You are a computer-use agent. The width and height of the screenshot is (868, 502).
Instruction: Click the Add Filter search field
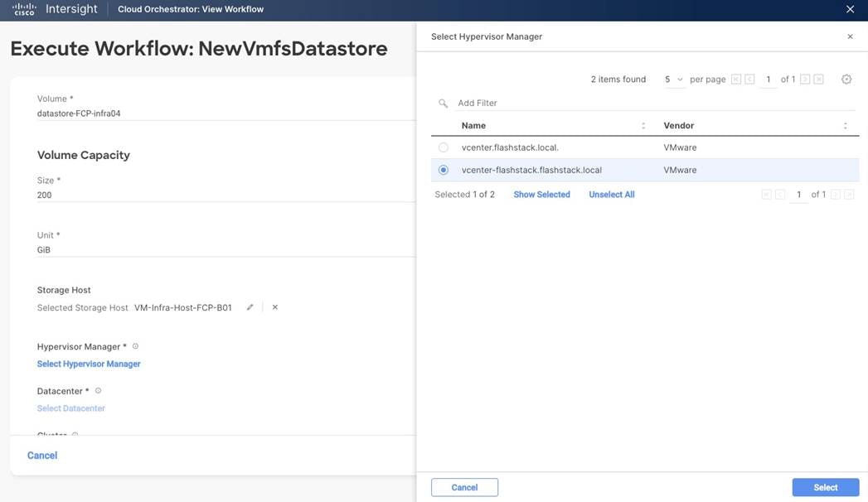(656, 103)
